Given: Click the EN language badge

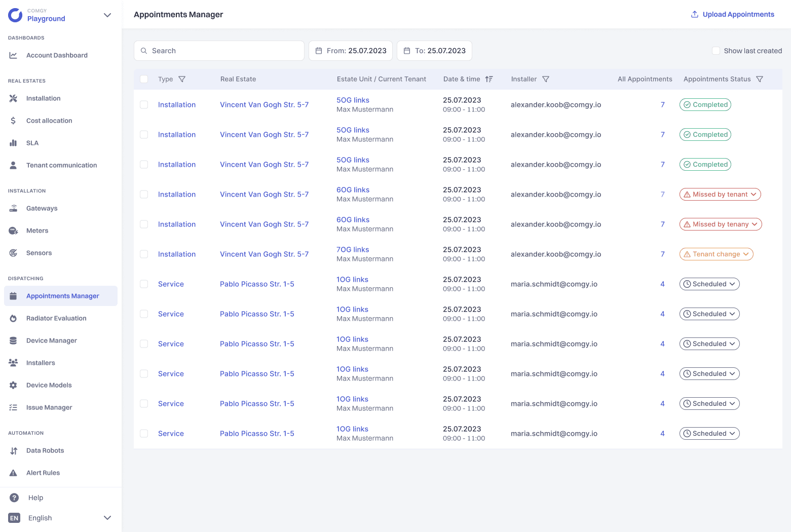Looking at the screenshot, I should coord(14,518).
